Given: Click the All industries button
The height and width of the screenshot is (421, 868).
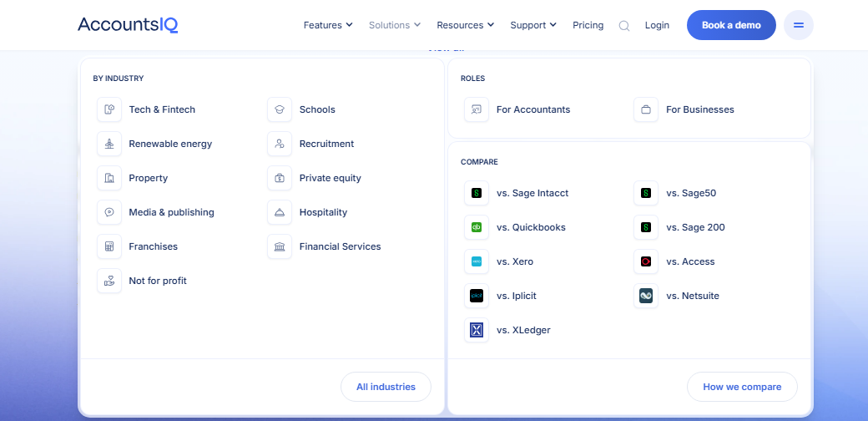Looking at the screenshot, I should coord(386,387).
